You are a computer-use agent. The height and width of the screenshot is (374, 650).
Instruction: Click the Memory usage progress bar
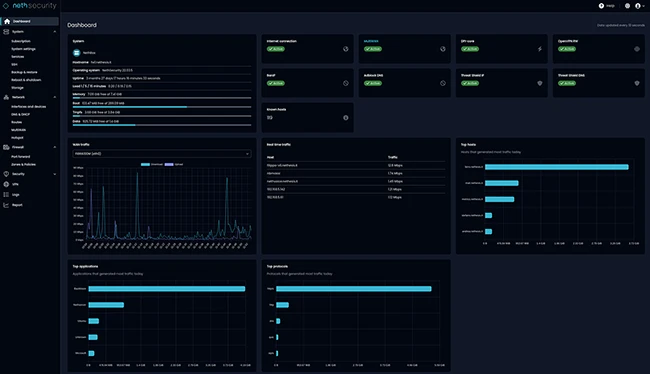point(162,98)
